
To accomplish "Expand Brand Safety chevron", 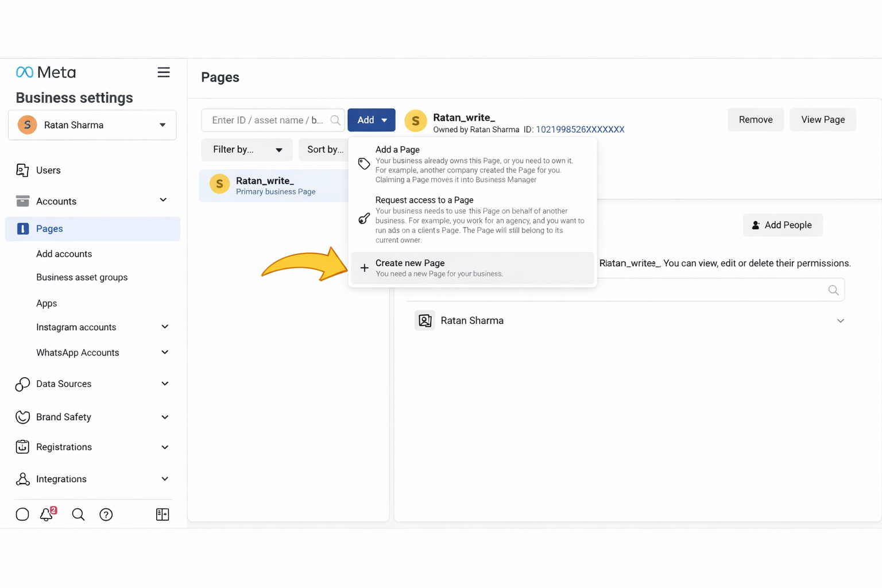I will click(165, 417).
